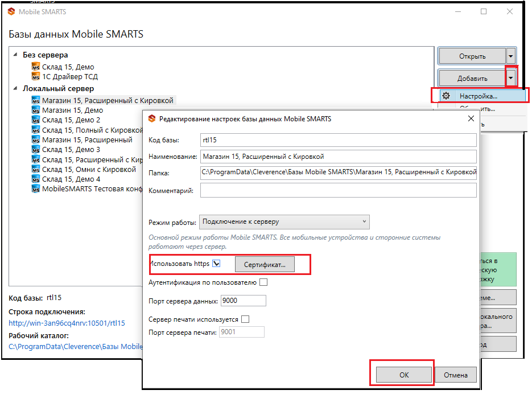Click the icon of Магазин 15, Расширенный с Кировкой
The height and width of the screenshot is (394, 532).
click(36, 100)
